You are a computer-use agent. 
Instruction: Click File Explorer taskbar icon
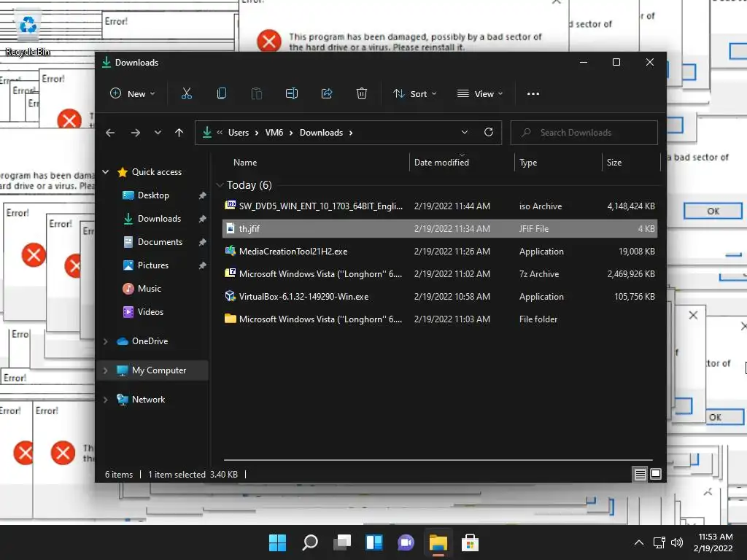(438, 542)
